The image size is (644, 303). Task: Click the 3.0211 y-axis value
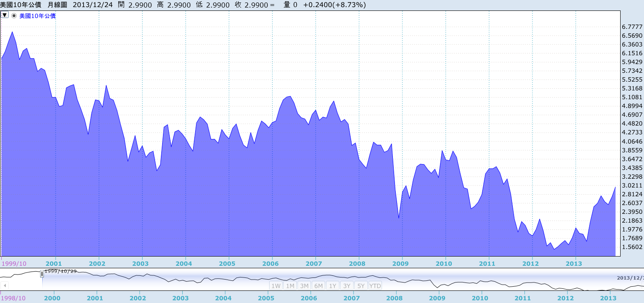pyautogui.click(x=632, y=185)
